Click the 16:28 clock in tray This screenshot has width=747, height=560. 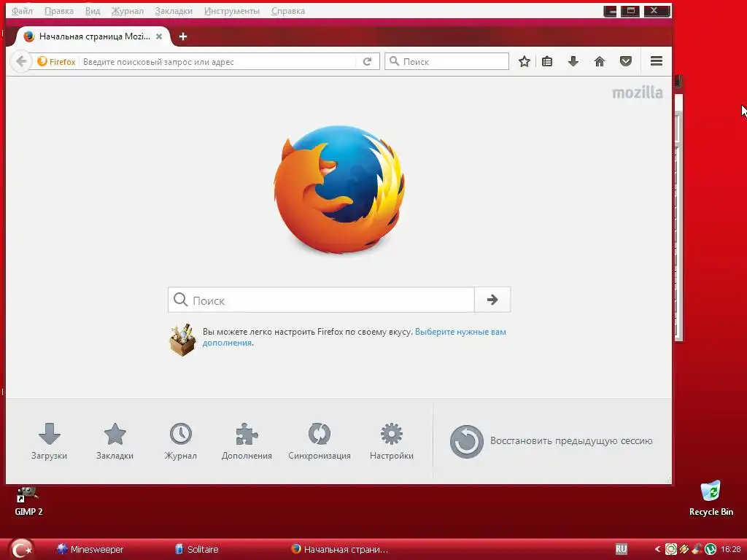tap(730, 550)
